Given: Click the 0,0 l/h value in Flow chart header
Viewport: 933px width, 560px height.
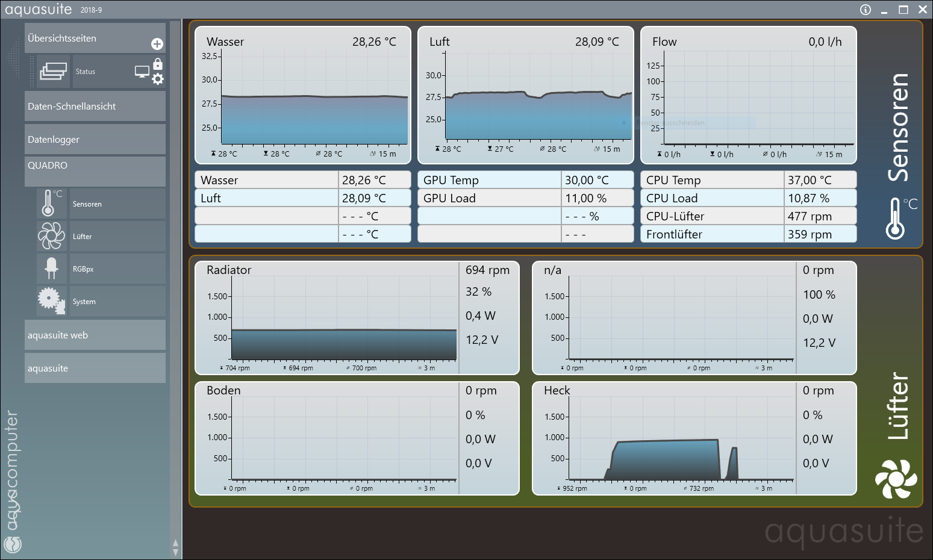Looking at the screenshot, I should pos(825,42).
